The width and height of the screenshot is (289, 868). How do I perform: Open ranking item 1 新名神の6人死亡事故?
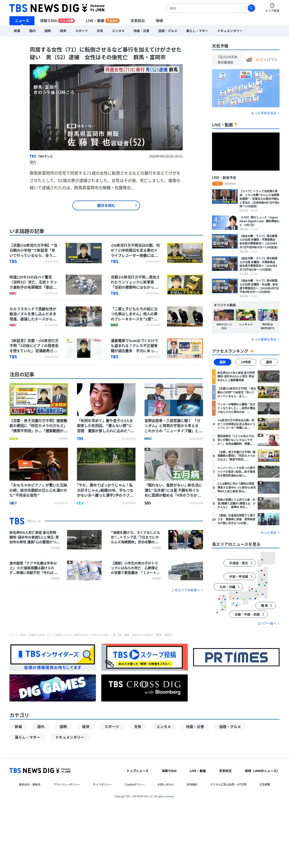coord(246,376)
